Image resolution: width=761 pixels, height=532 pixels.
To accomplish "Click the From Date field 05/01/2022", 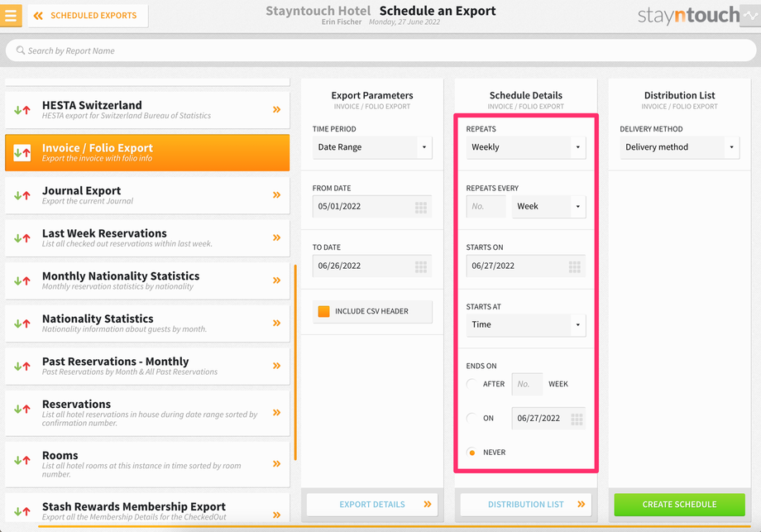I will (372, 207).
